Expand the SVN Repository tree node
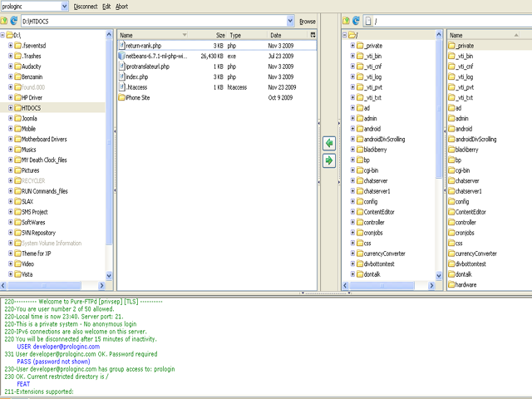The image size is (532, 399). 11,233
